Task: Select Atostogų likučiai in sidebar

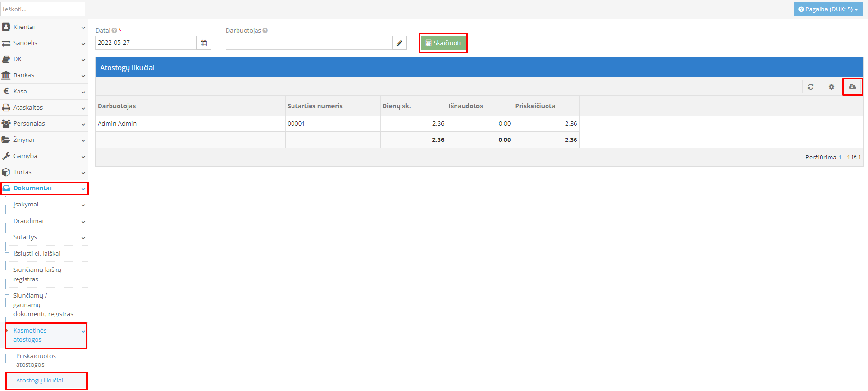Action: click(x=40, y=381)
